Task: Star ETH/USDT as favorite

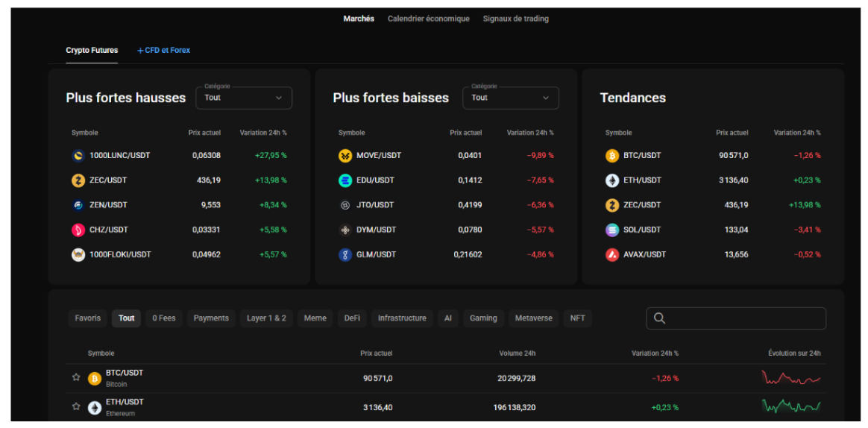Action: [76, 407]
